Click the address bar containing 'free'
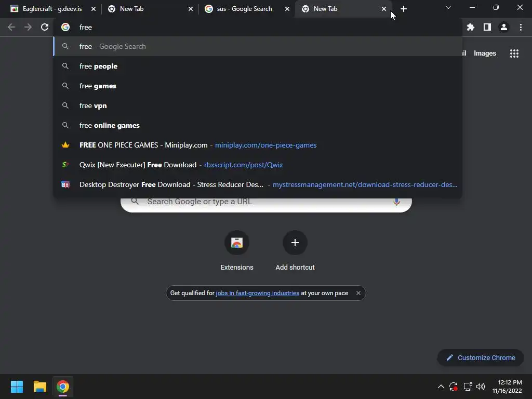The height and width of the screenshot is (399, 532). 258,27
